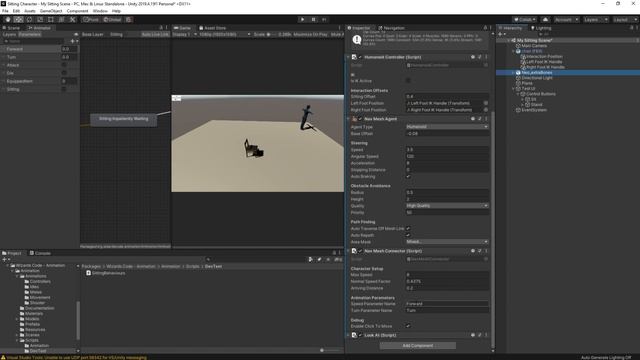Viewport: 640px width, 360px height.
Task: Advance one frame with the Step button
Action: (x=324, y=20)
